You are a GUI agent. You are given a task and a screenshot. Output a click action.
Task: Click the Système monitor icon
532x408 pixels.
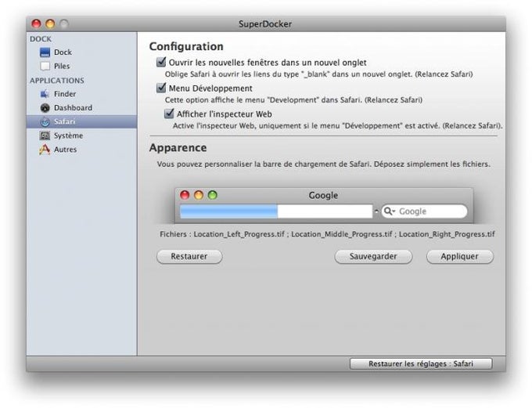[45, 135]
